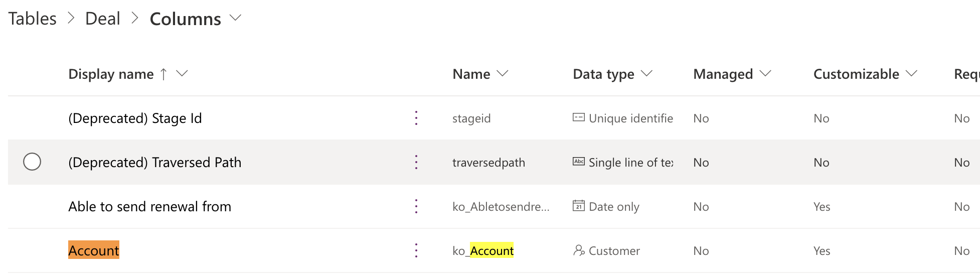This screenshot has height=274, width=980.
Task: Open the Data type column dropdown
Action: tap(647, 74)
